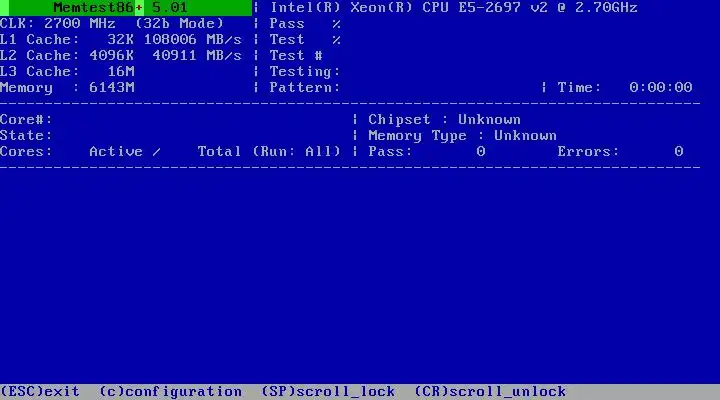
Task: Click the (ESC)exit option
Action: click(40, 392)
